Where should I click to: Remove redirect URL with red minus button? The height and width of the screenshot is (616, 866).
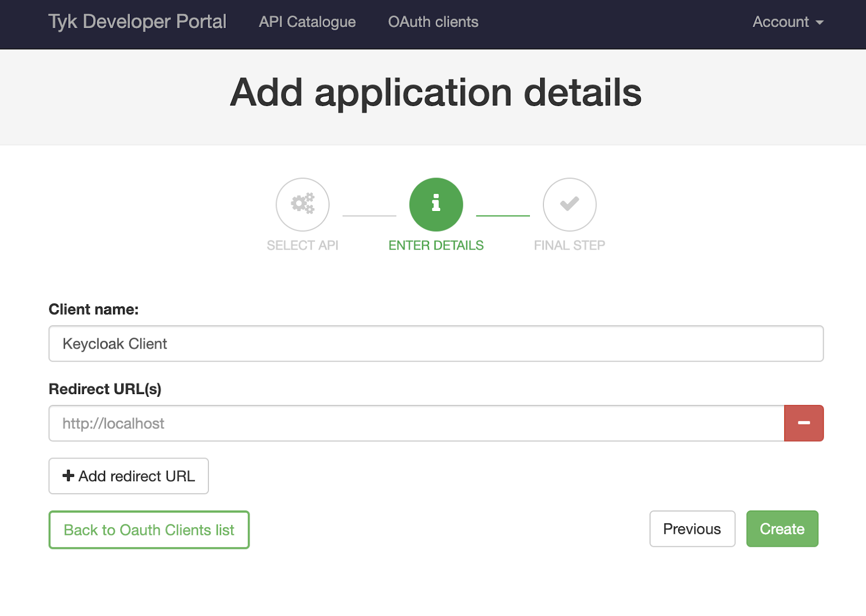[804, 423]
